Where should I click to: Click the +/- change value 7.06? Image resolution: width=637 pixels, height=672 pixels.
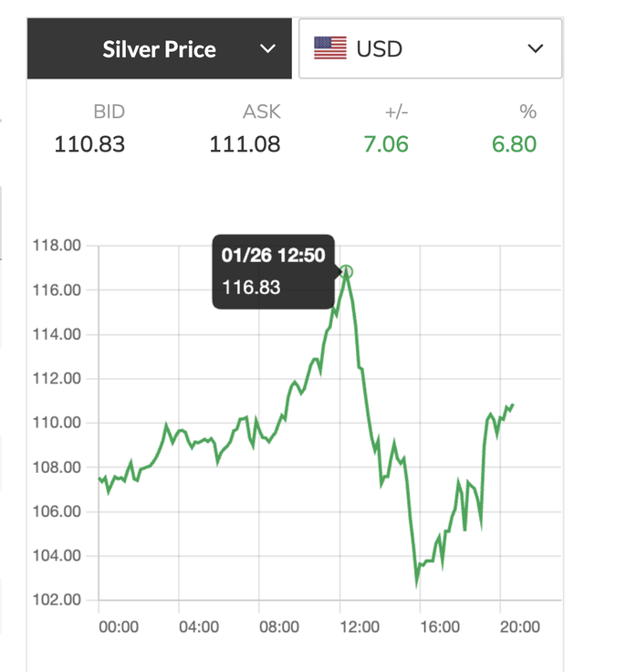tap(386, 144)
